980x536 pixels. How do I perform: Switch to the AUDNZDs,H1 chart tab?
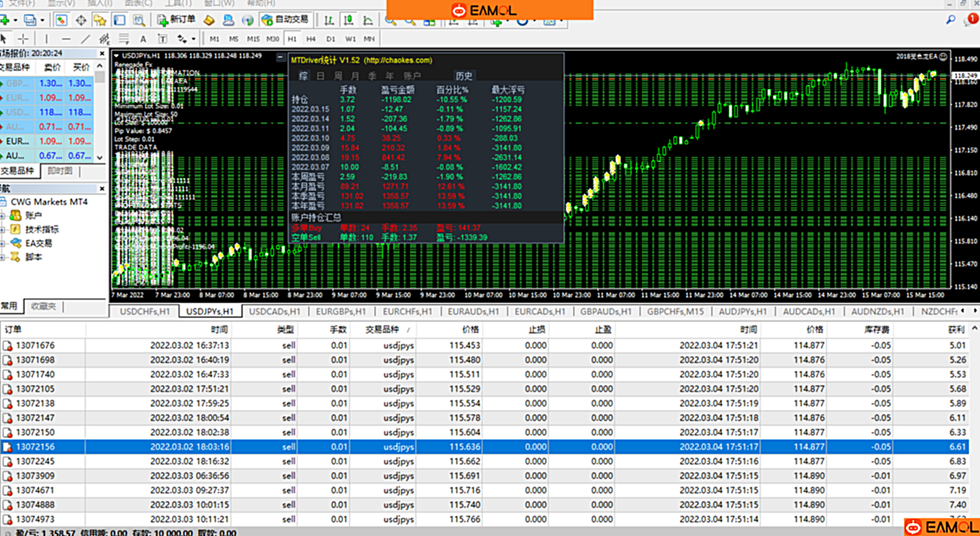pos(878,311)
